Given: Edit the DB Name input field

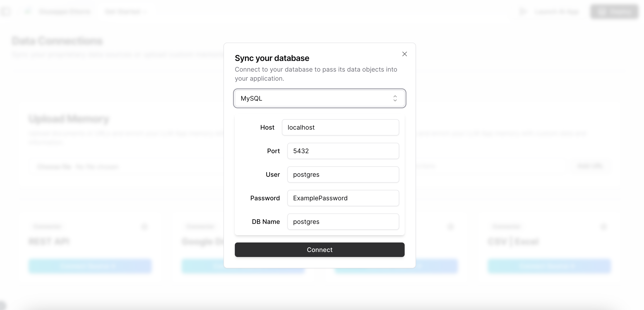Looking at the screenshot, I should (x=343, y=221).
